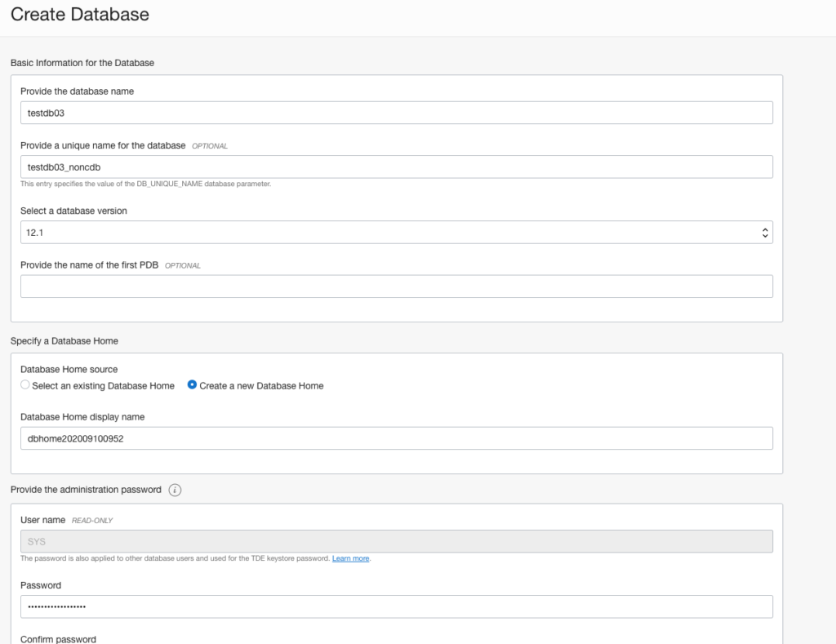The height and width of the screenshot is (644, 836).
Task: Click into the masked Password field
Action: [x=396, y=607]
